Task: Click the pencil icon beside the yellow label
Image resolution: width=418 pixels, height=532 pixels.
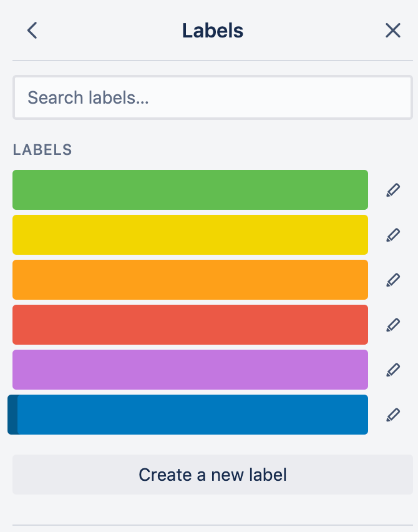Action: point(392,235)
